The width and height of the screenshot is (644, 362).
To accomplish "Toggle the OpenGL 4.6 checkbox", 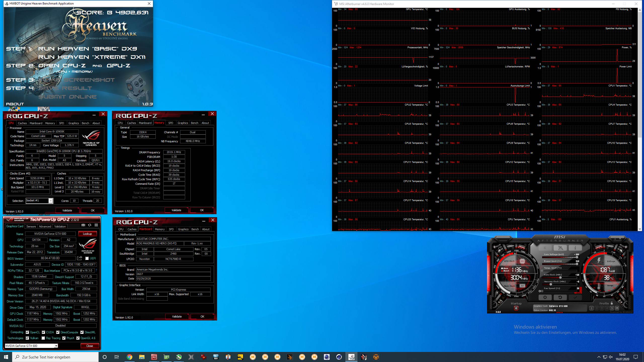I will click(x=78, y=338).
